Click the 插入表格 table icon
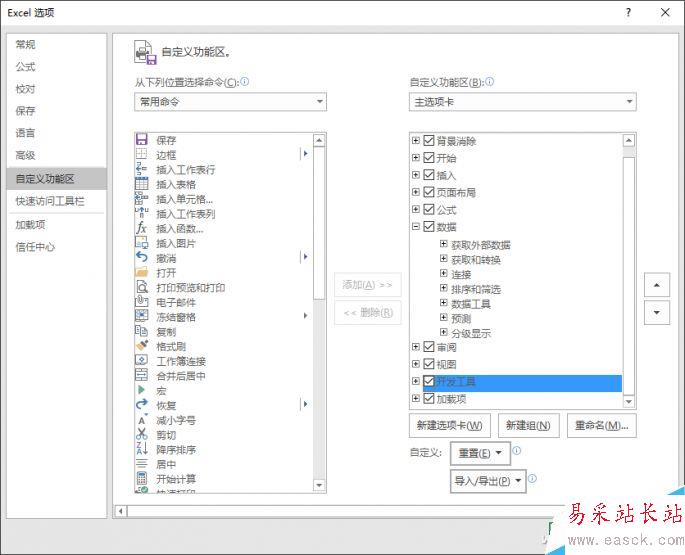Viewport: 685px width, 555px height. point(142,184)
